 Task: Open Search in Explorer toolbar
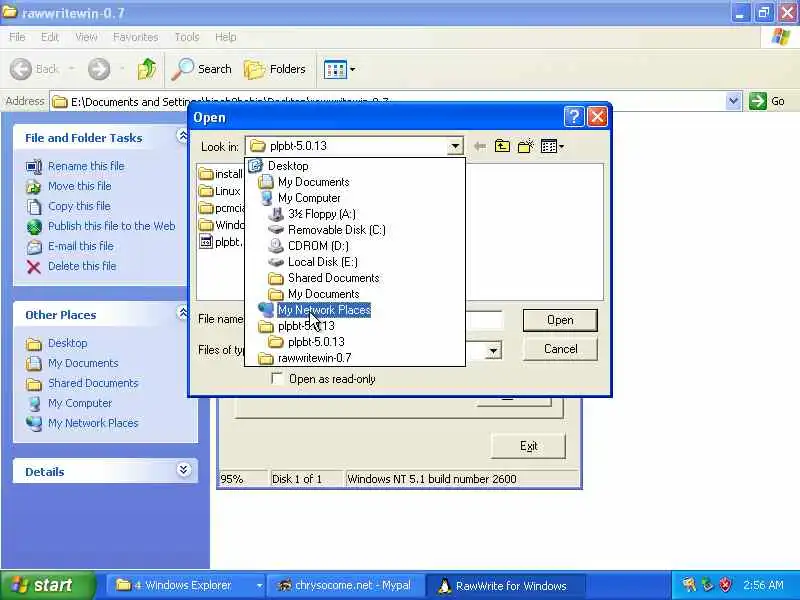[x=202, y=69]
